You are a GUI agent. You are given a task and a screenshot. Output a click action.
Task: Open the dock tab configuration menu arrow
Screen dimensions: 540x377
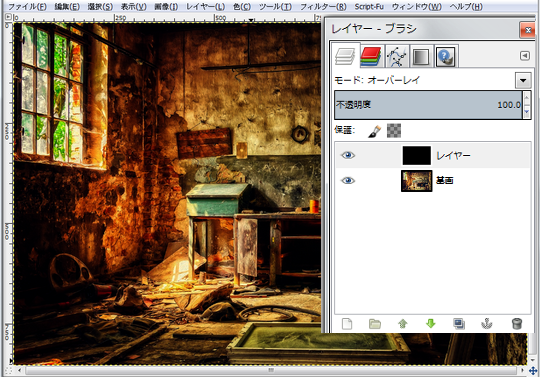click(x=525, y=55)
